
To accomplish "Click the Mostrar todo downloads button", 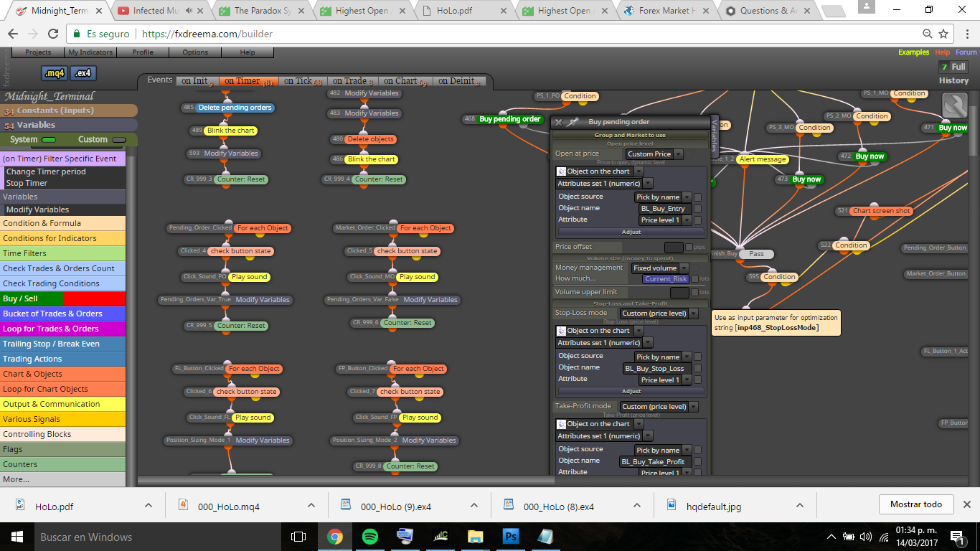I will tap(916, 504).
